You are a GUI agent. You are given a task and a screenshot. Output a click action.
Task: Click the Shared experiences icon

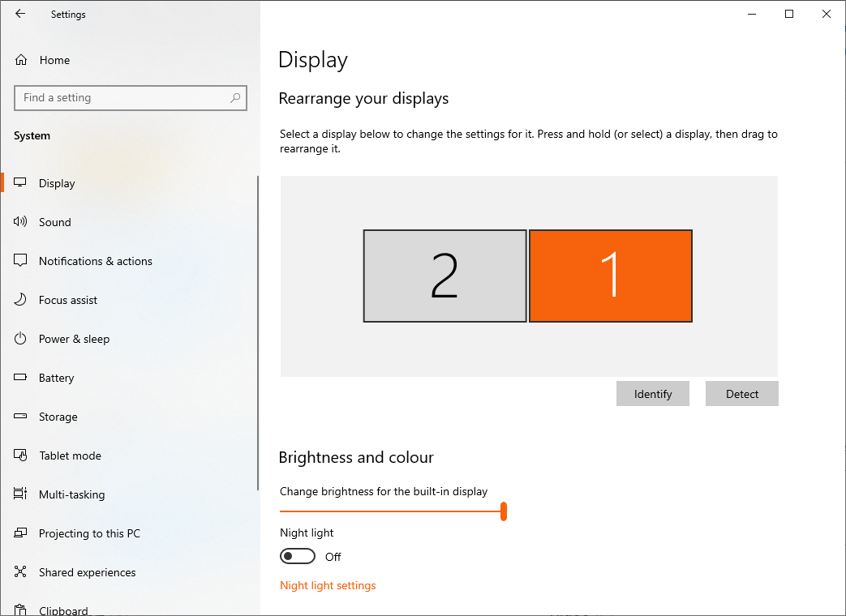coord(20,571)
